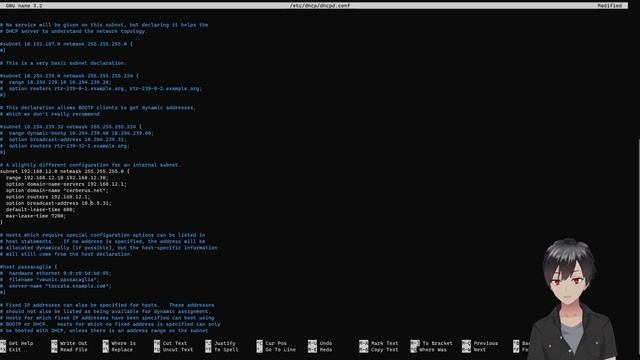This screenshot has width=640, height=360.
Task: Click the Justify shortcut label
Action: (224, 343)
